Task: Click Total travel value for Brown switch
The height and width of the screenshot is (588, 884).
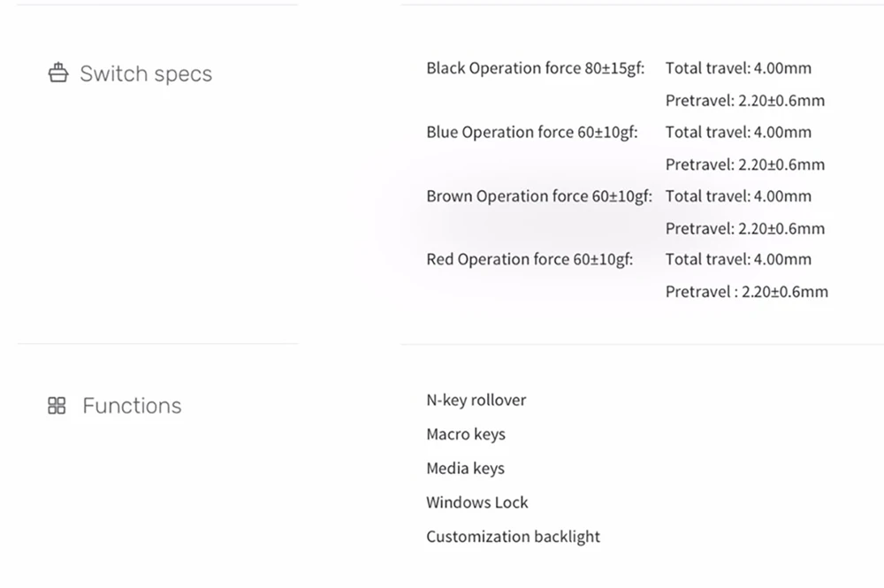Action: click(x=738, y=195)
